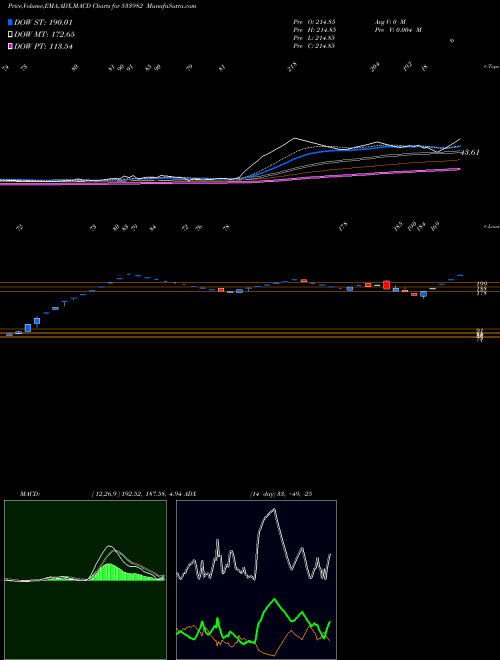Click the magenta DOW PT legend swatch

coord(10,46)
